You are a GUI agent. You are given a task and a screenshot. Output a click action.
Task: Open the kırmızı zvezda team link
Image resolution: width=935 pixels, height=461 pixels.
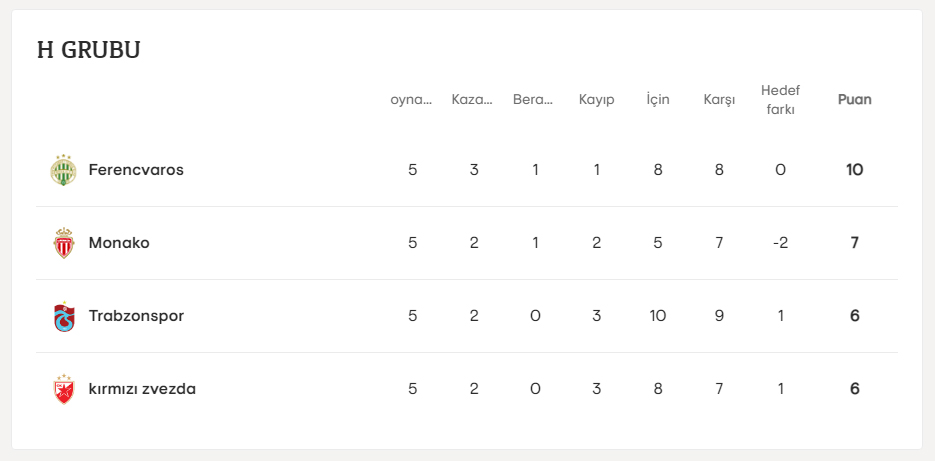(142, 389)
